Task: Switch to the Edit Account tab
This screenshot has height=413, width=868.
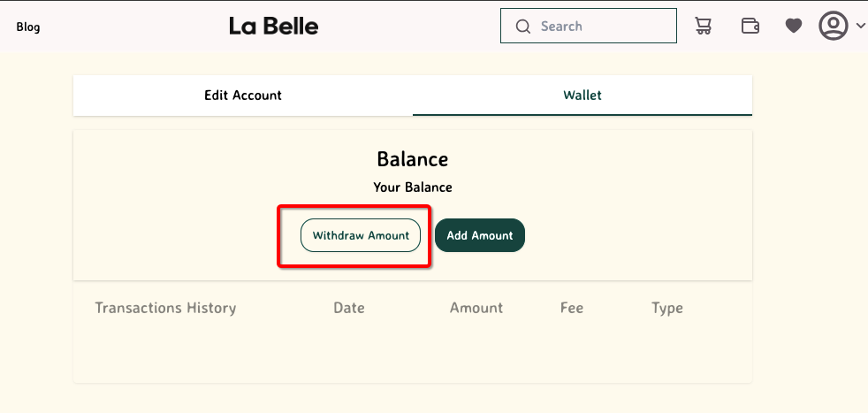Action: tap(243, 96)
